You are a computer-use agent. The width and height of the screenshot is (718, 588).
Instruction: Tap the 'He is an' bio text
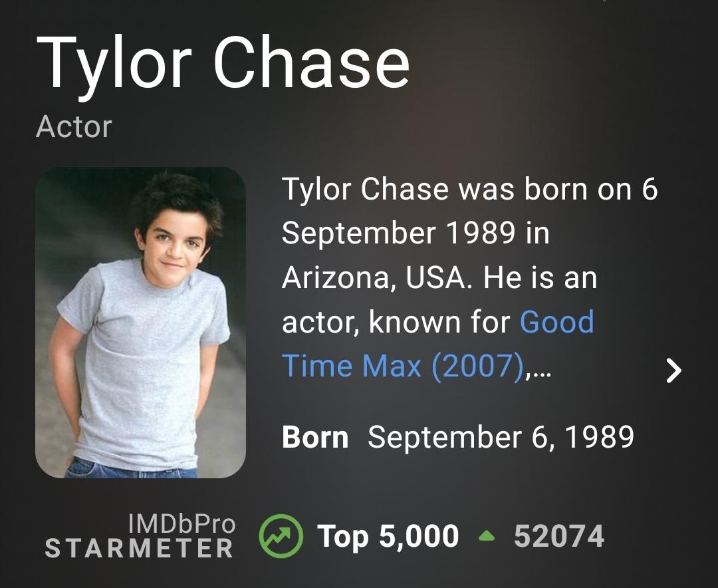pyautogui.click(x=540, y=278)
